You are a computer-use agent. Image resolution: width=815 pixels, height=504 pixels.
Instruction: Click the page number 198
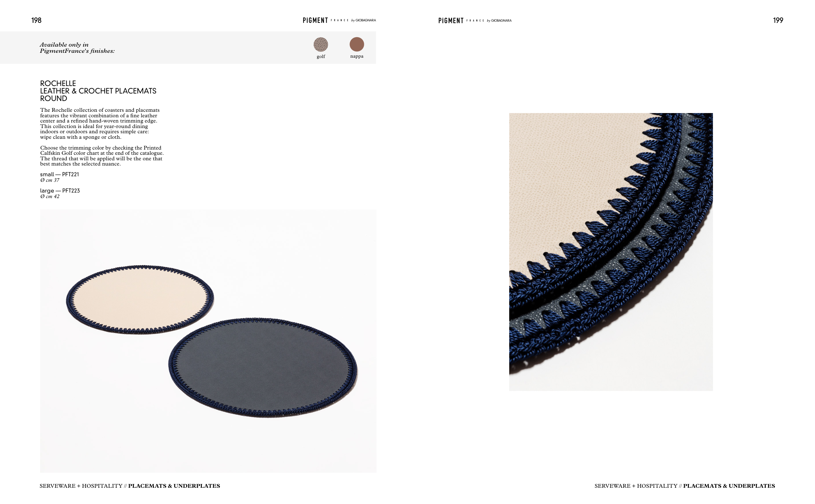coord(36,20)
